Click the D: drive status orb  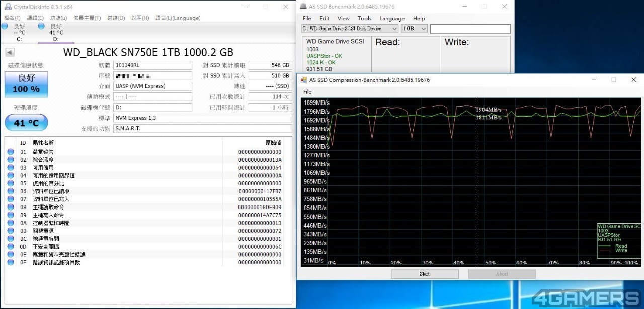click(x=41, y=26)
